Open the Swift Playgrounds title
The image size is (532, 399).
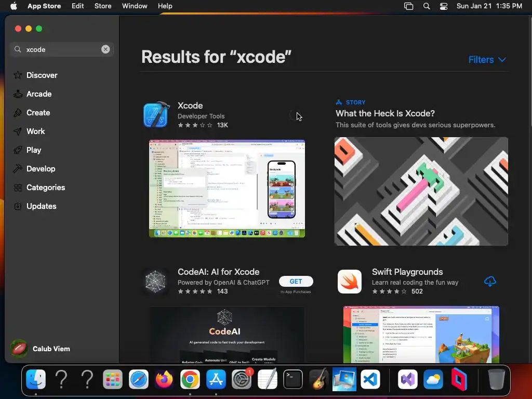[x=407, y=272]
